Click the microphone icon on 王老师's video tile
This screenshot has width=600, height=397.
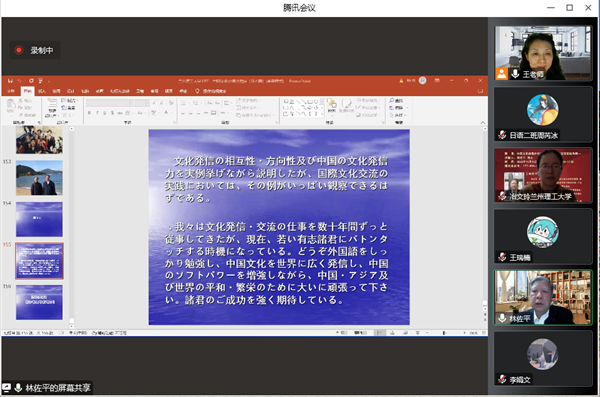[x=515, y=74]
